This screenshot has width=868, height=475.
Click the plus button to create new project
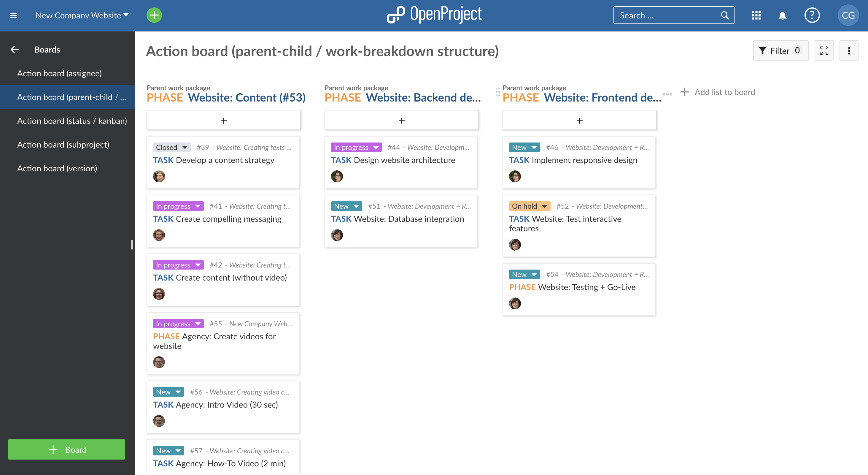[x=154, y=16]
